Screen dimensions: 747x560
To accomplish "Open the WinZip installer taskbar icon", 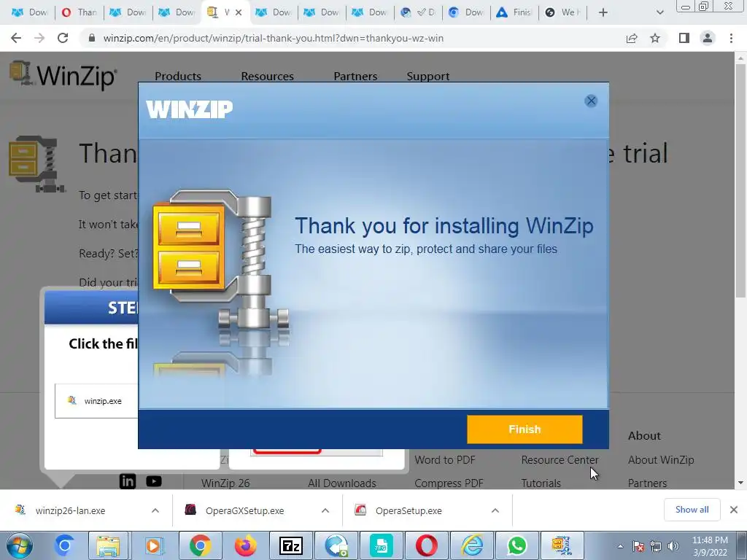I will 562,545.
